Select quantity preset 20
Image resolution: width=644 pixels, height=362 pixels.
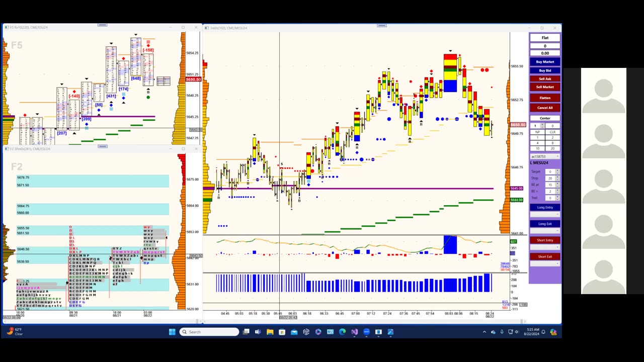coord(552,148)
